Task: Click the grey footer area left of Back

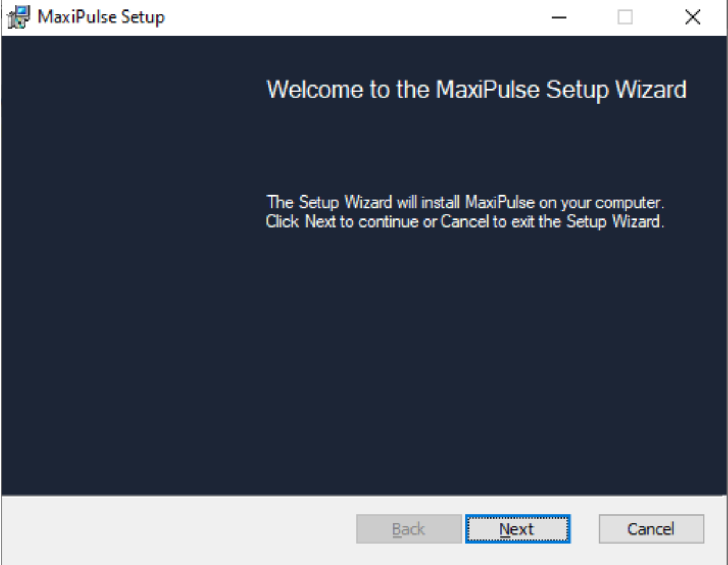Action: click(x=176, y=529)
